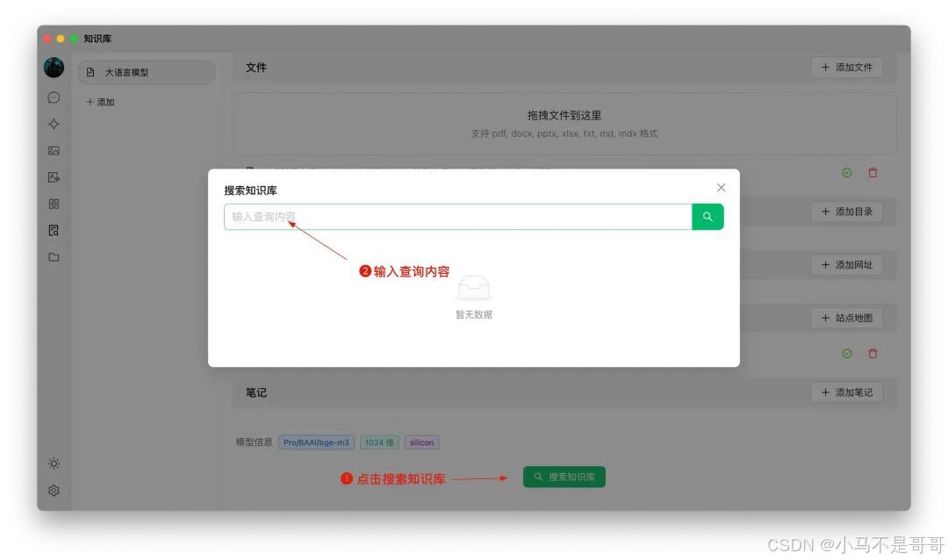The image size is (948, 560).
Task: Click the 文件 section heading
Action: point(255,67)
